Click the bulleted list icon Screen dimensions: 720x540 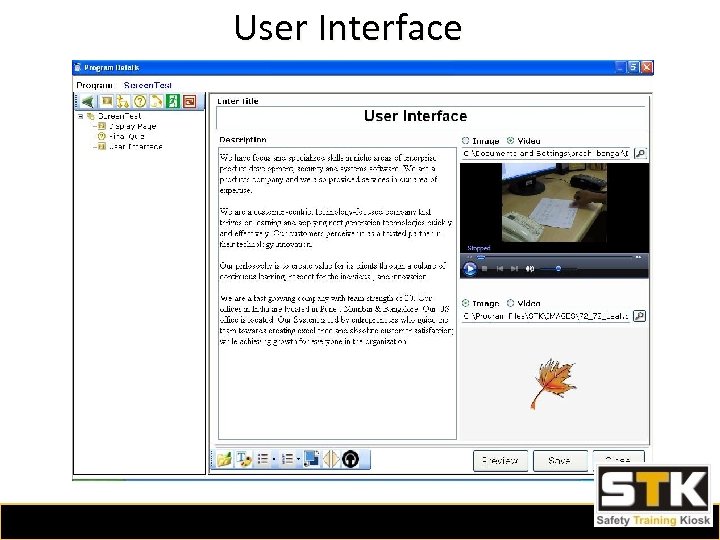coord(263,459)
